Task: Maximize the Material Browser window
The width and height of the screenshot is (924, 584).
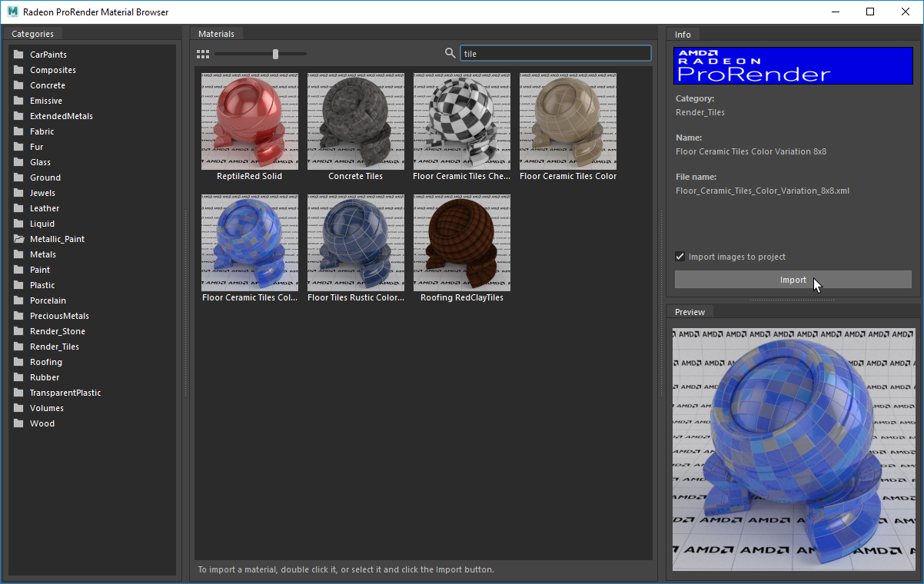Action: click(x=870, y=12)
